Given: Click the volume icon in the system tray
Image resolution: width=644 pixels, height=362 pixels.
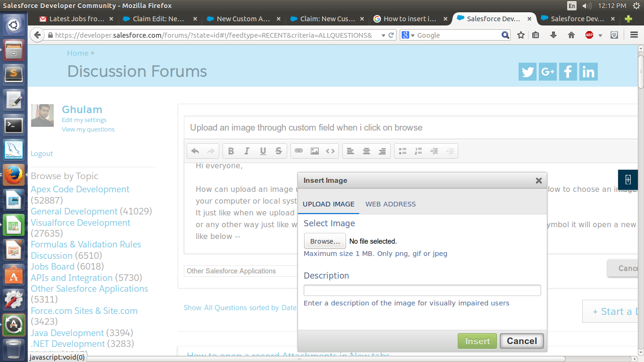Looking at the screenshot, I should pos(587,6).
